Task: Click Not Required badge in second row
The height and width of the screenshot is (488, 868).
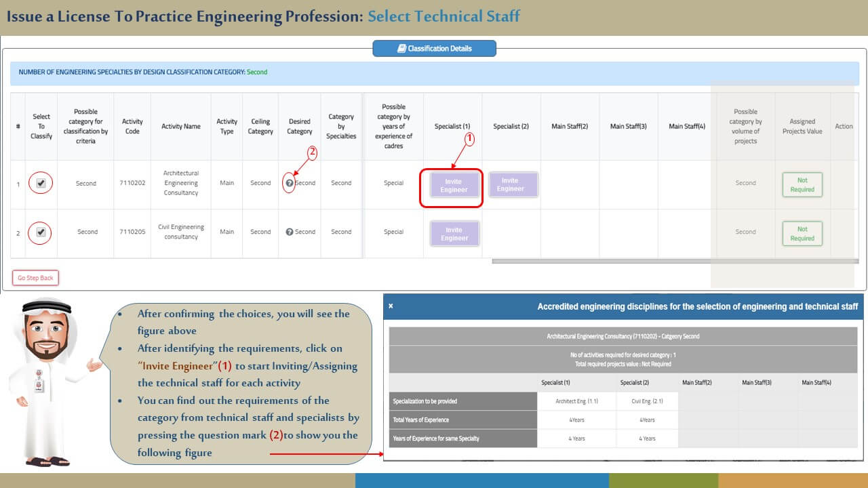Action: pyautogui.click(x=802, y=233)
